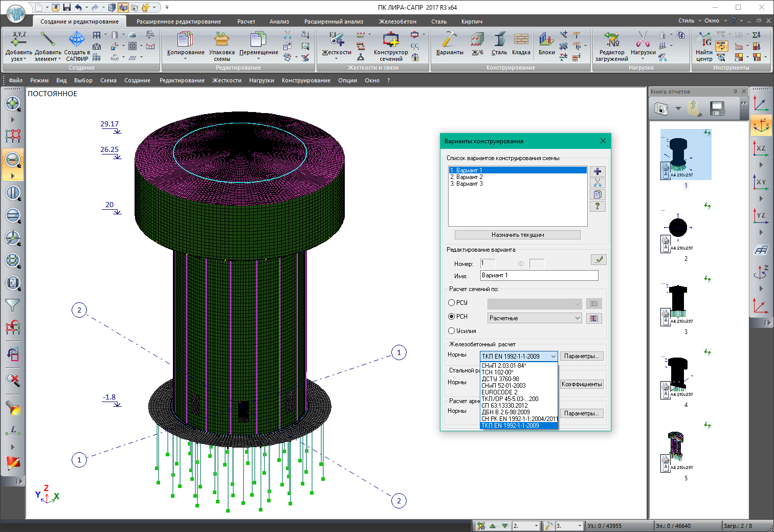Choose EUROCODE 2 from norms list
The height and width of the screenshot is (532, 774).
[x=499, y=392]
